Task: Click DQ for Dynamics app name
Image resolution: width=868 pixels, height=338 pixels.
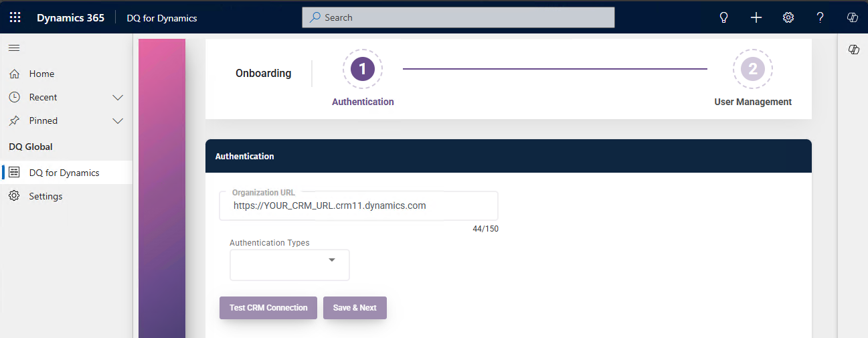Action: 162,18
